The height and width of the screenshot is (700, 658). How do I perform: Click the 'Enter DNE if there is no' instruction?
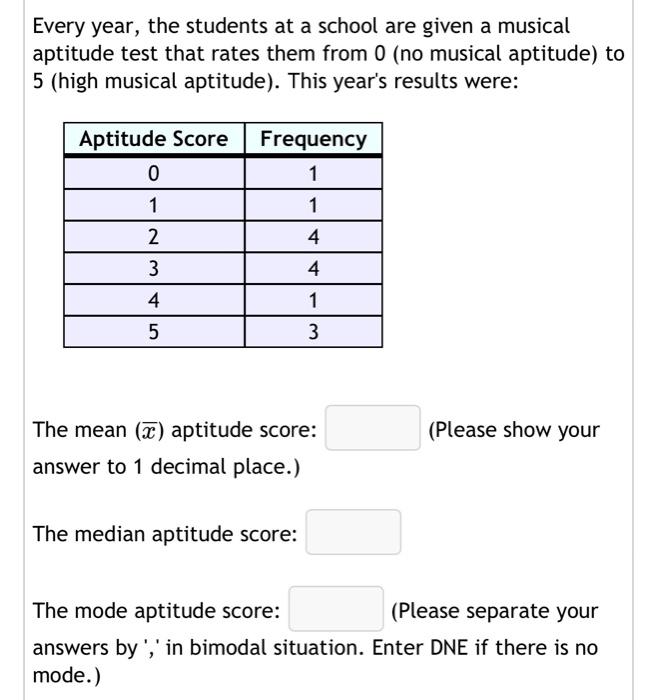coord(485,647)
